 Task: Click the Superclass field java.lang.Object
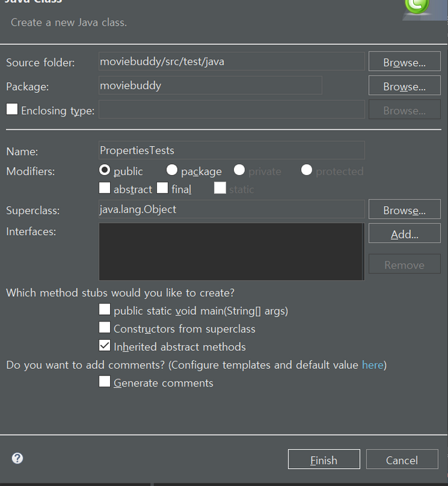[232, 209]
